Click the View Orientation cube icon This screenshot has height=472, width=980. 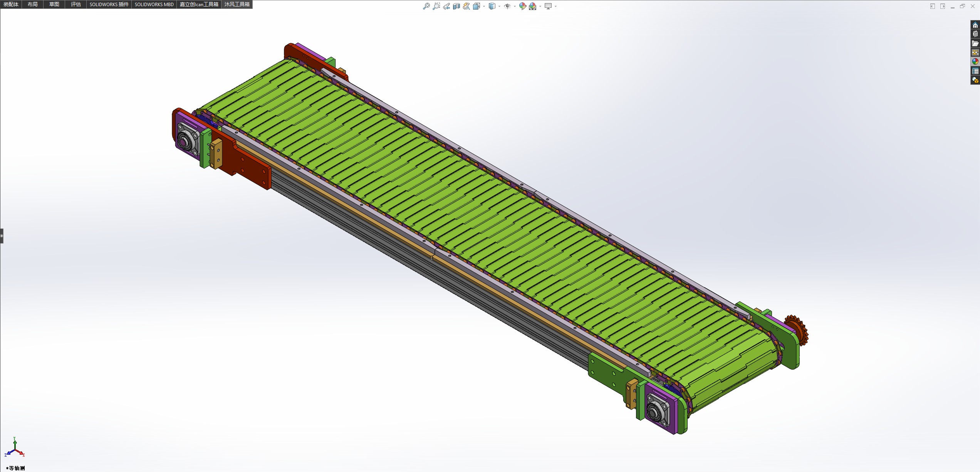tap(477, 6)
